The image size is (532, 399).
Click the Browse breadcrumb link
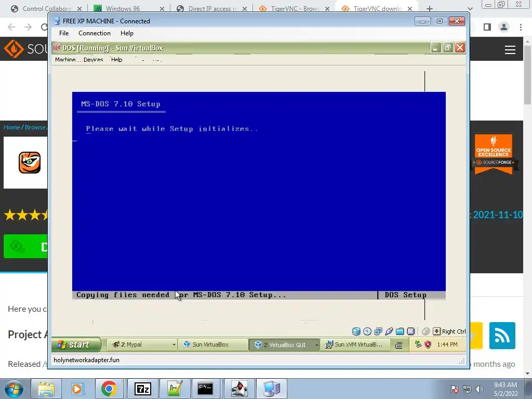pyautogui.click(x=36, y=127)
